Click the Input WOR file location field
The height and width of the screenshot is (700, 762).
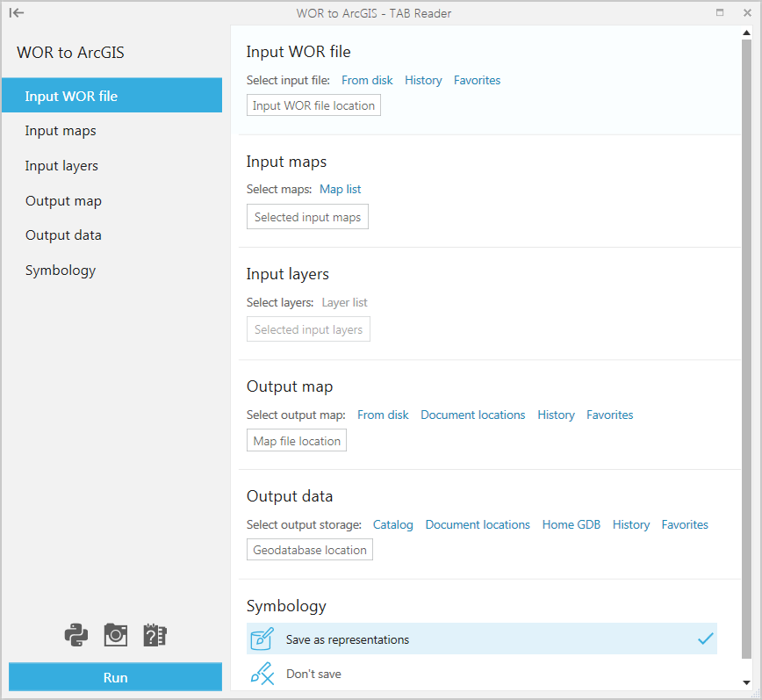[313, 105]
